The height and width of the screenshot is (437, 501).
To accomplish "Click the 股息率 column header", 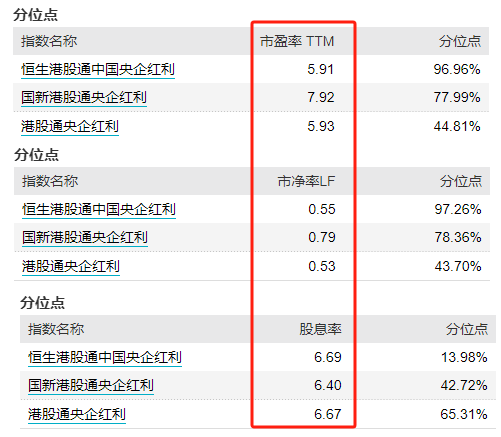I will click(320, 329).
